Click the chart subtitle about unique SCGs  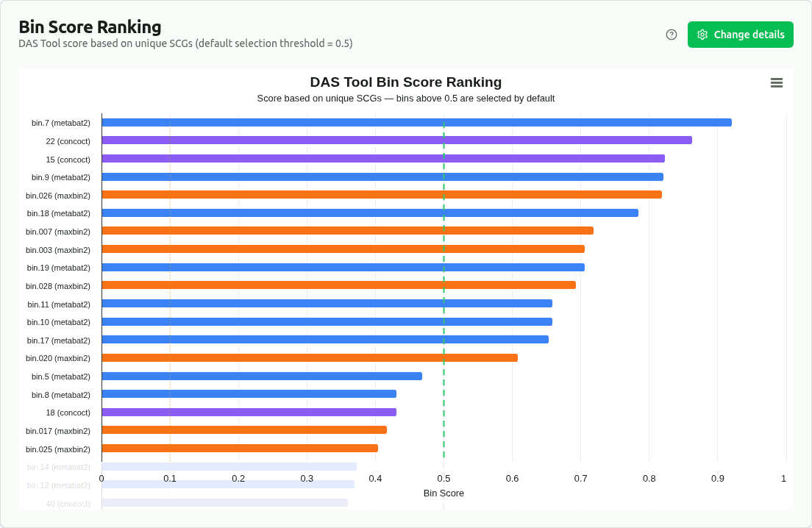point(405,98)
